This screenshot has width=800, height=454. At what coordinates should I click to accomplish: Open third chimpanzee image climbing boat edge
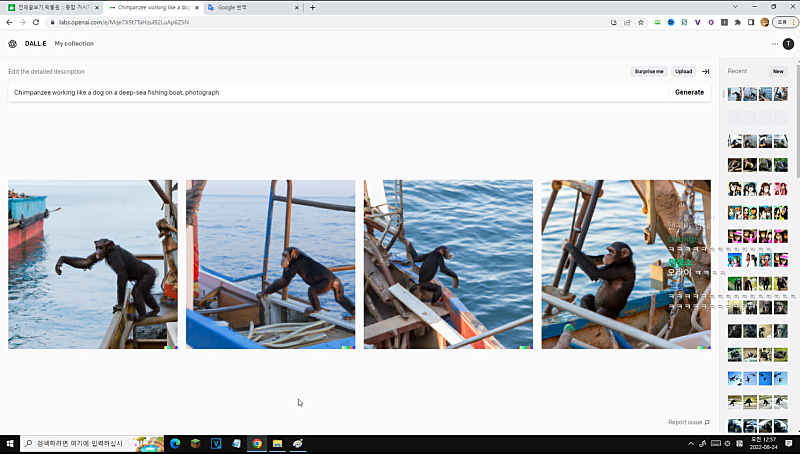[x=448, y=264]
